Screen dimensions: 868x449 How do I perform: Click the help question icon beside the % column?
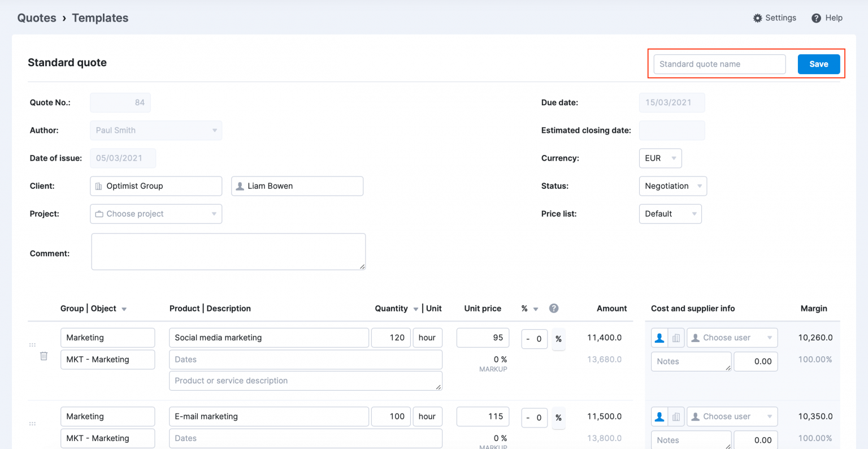click(x=554, y=309)
